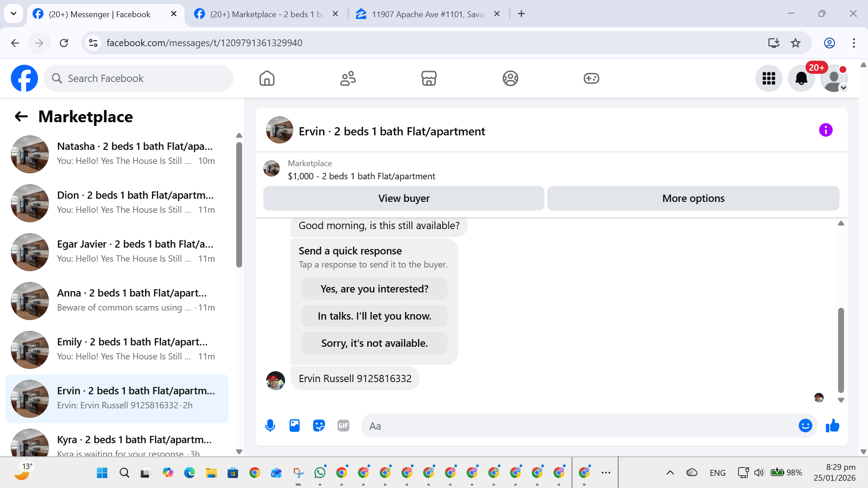Click Ervin's avatar in chat header
Screen dimensions: 868x488
[x=280, y=130]
